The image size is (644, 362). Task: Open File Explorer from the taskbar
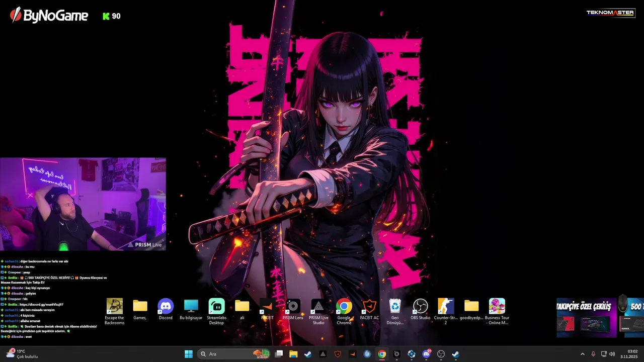(x=293, y=354)
